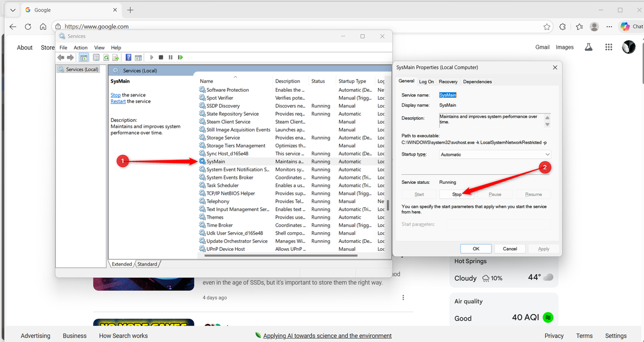The height and width of the screenshot is (342, 644).
Task: Go back using Services toolbar back arrow
Action: (x=61, y=57)
